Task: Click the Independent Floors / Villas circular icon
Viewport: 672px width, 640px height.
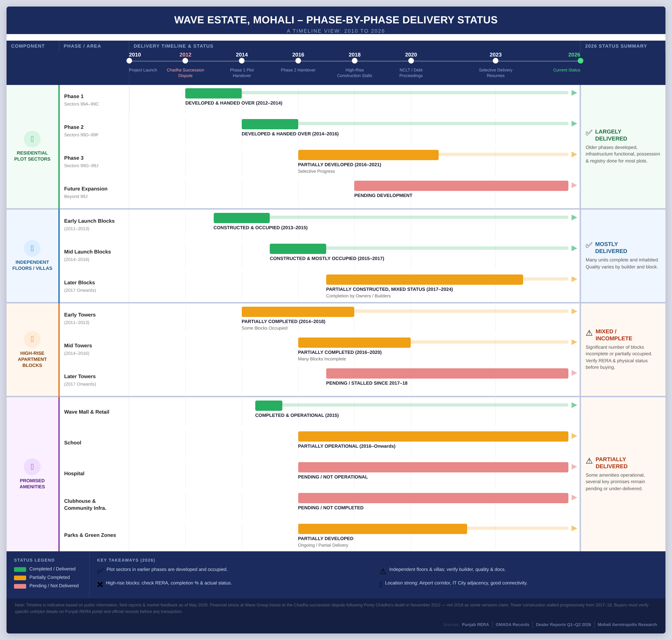Action: pyautogui.click(x=32, y=248)
